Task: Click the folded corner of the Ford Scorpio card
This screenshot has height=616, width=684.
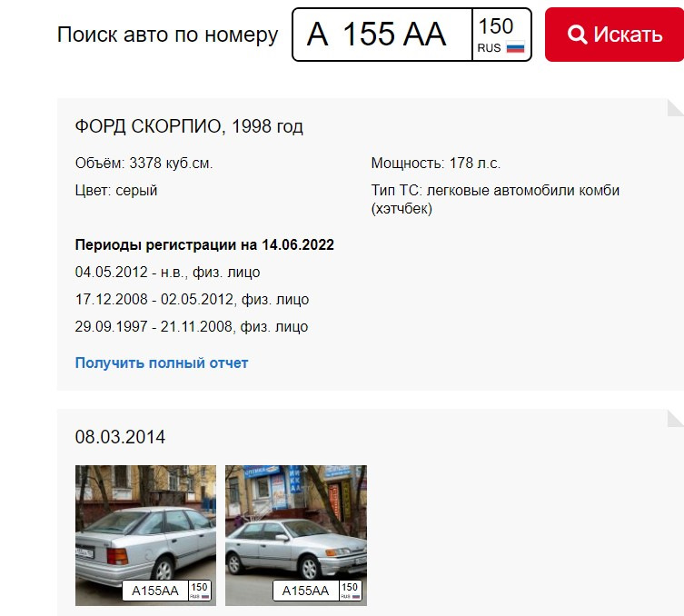Action: pyautogui.click(x=674, y=107)
